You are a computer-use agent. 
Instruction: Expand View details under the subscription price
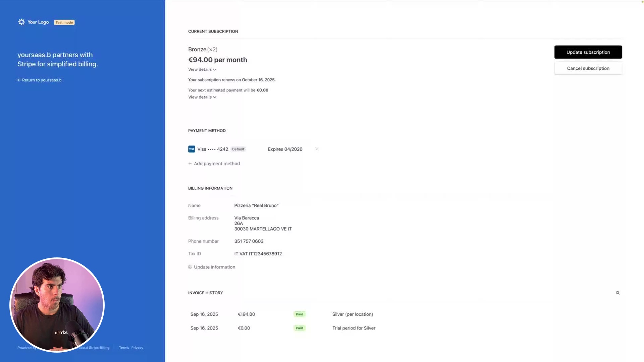coord(202,69)
